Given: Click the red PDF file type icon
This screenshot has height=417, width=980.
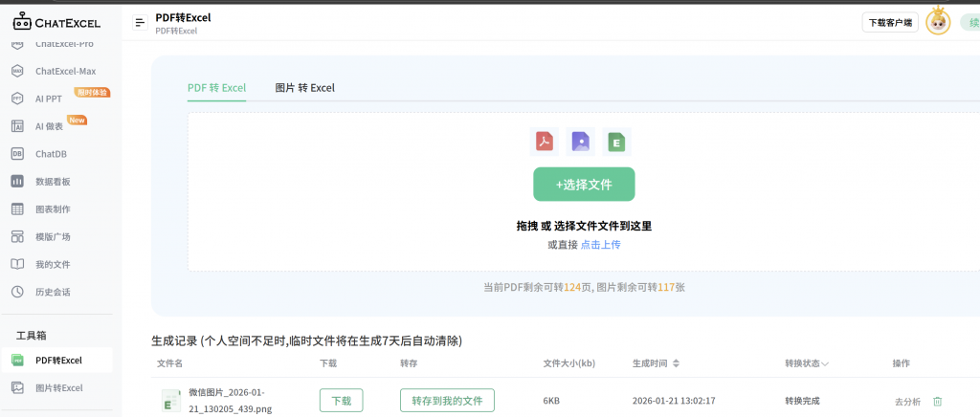Looking at the screenshot, I should [x=545, y=142].
